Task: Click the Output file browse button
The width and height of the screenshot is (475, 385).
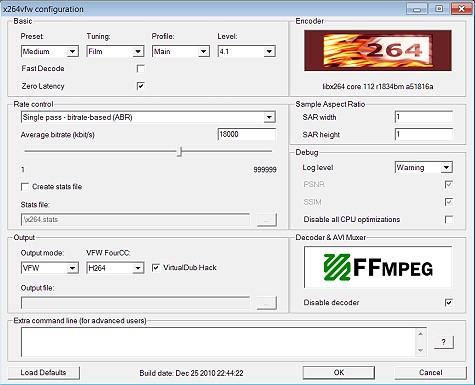Action: click(266, 303)
